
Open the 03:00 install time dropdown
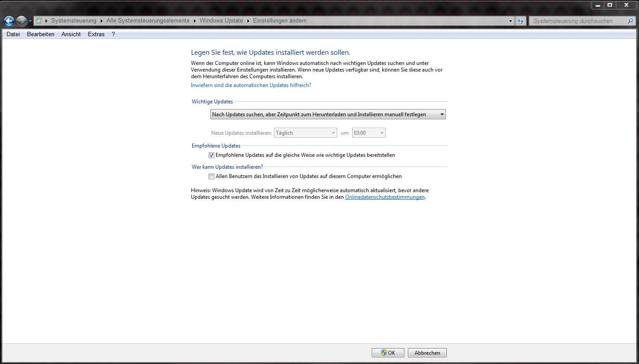tap(369, 133)
